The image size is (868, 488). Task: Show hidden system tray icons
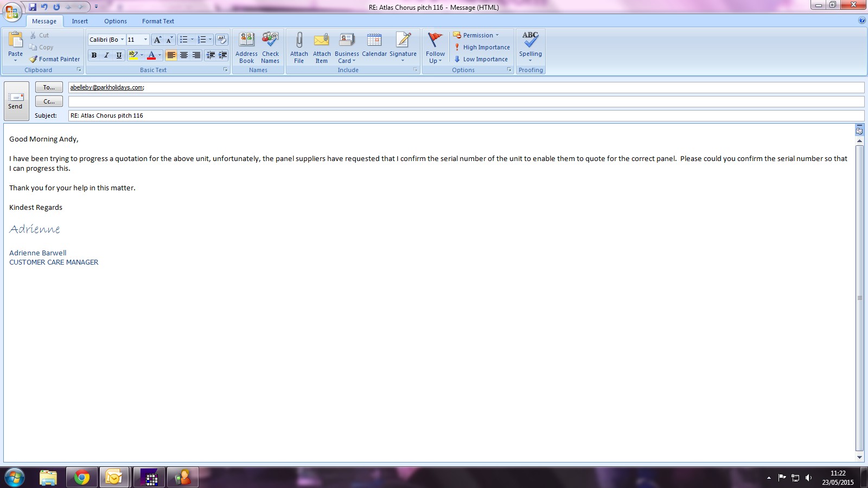tap(769, 478)
